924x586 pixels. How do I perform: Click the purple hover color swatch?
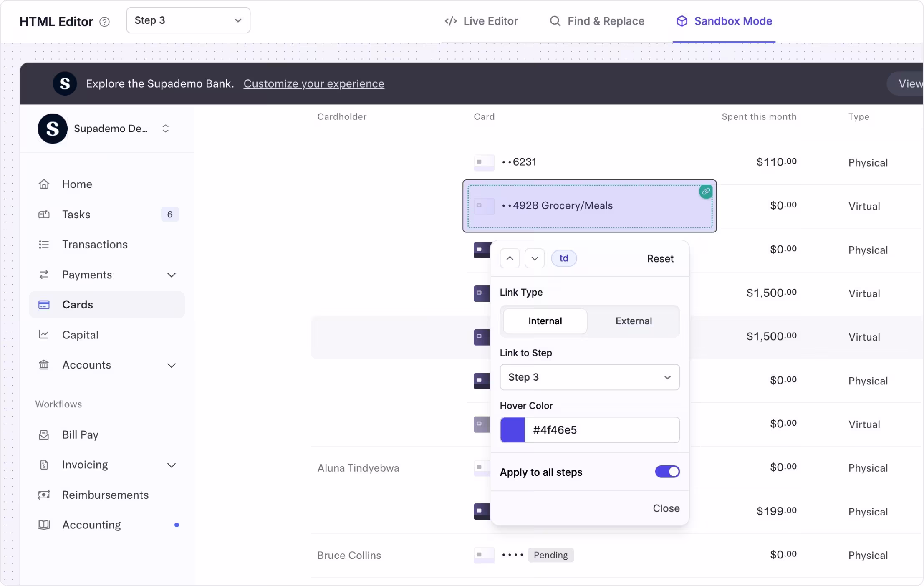[512, 430]
